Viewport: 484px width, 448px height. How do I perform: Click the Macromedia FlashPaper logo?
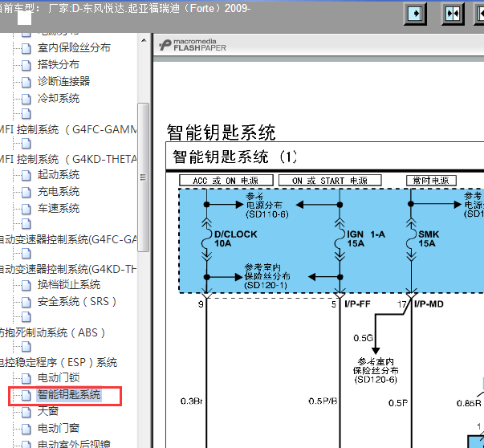(193, 46)
